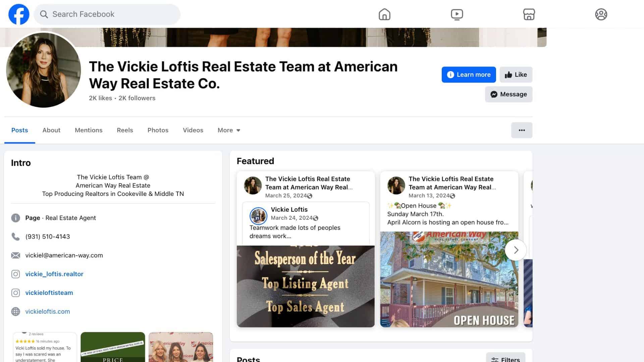The height and width of the screenshot is (362, 644).
Task: Click the email envelope icon
Action: tap(15, 255)
